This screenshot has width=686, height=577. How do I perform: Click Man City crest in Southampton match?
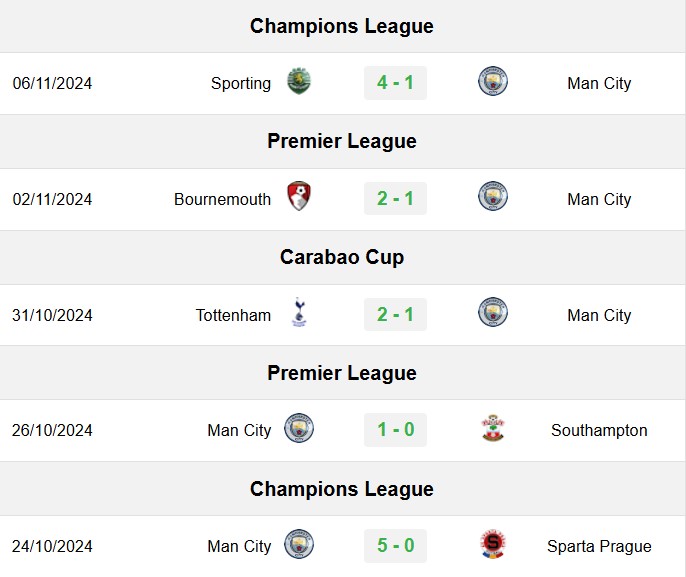coord(299,428)
